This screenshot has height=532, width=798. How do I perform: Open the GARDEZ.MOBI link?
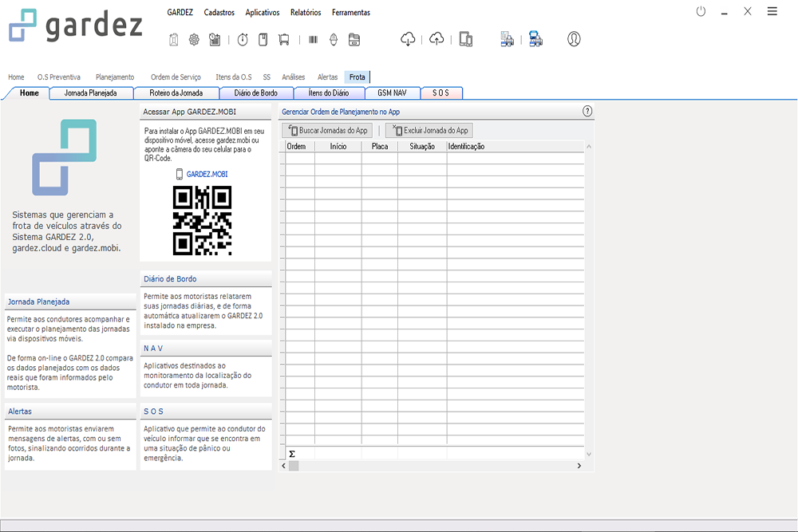[207, 174]
